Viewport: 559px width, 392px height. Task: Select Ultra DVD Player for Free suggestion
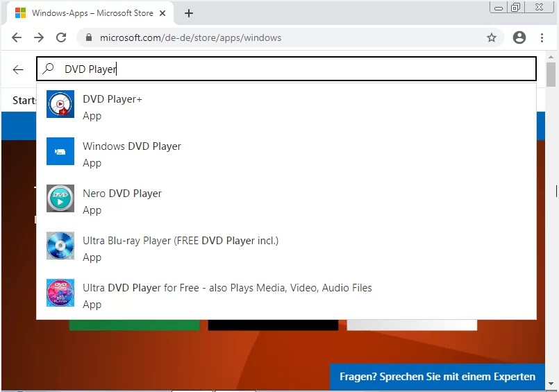[x=286, y=296]
